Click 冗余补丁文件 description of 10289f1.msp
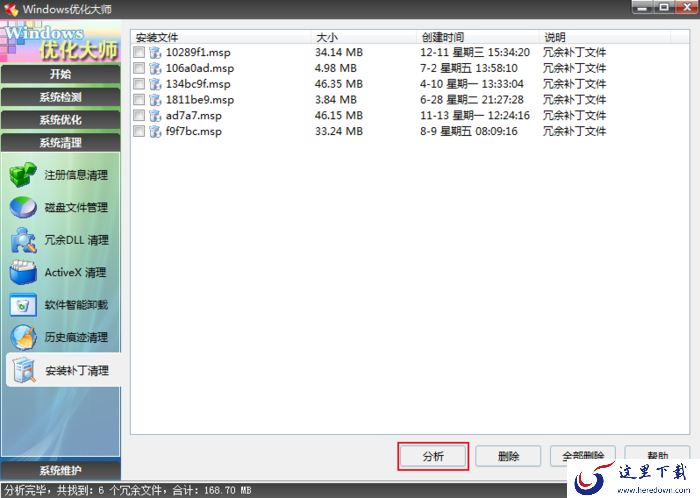Viewport: 700px width, 498px height. tap(574, 52)
